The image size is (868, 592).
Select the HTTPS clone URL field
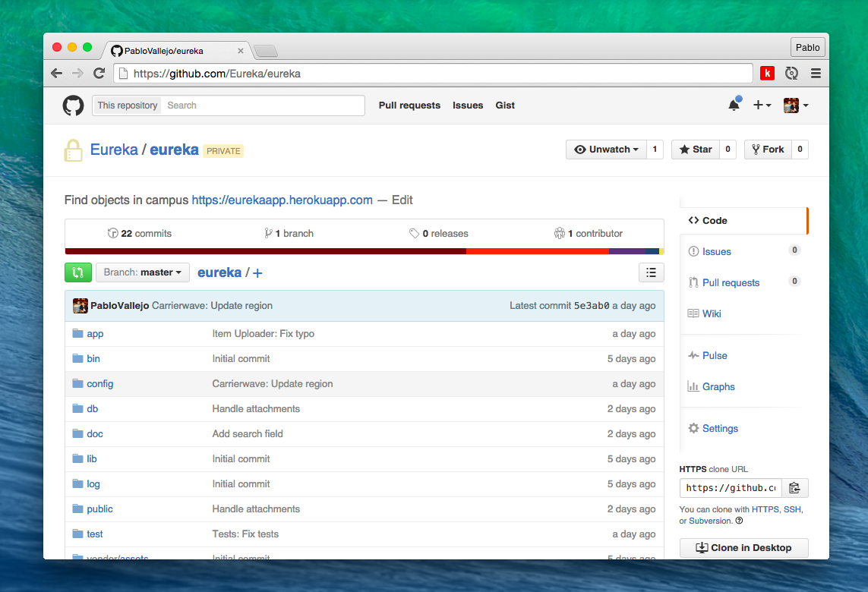pos(731,487)
